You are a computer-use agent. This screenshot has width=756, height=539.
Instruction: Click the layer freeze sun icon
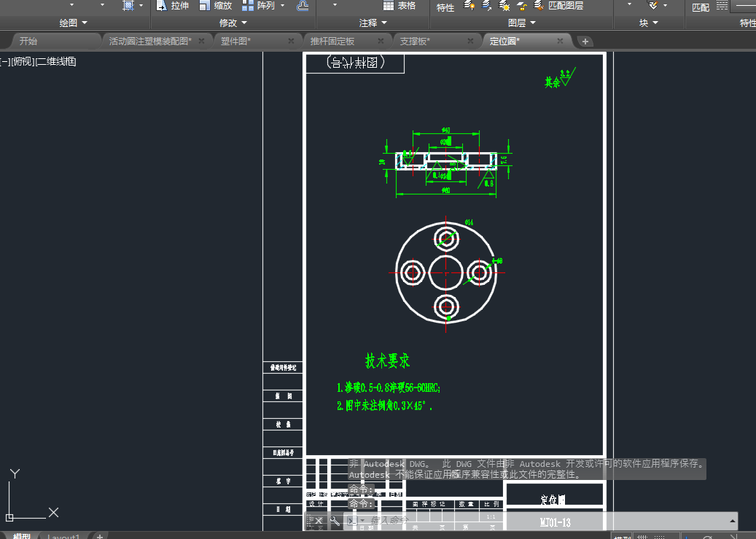click(504, 5)
